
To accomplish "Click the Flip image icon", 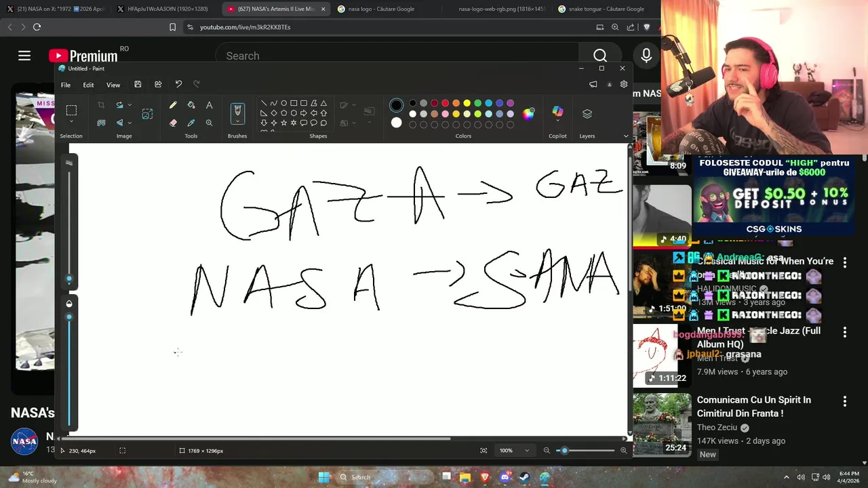I will pyautogui.click(x=120, y=123).
